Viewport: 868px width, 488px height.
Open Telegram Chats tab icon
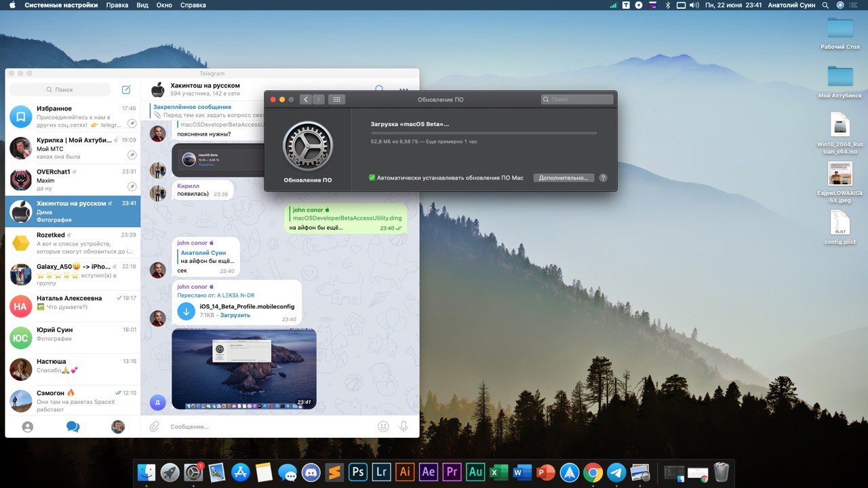click(73, 427)
